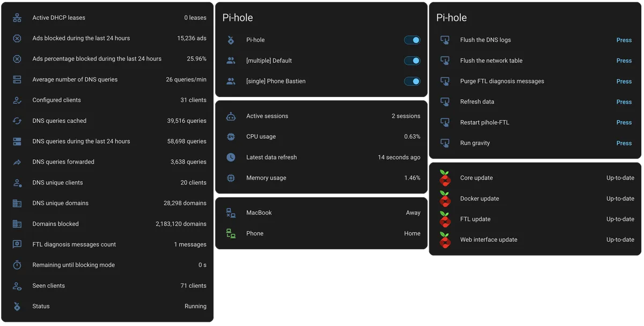Click the icon beside DNS queries during the last 24 hours
Viewport: 644px width, 326px height.
pos(17,142)
